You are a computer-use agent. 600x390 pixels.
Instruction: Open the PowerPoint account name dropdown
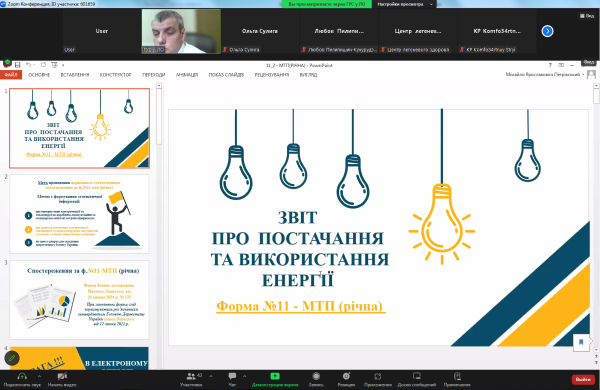click(x=545, y=75)
